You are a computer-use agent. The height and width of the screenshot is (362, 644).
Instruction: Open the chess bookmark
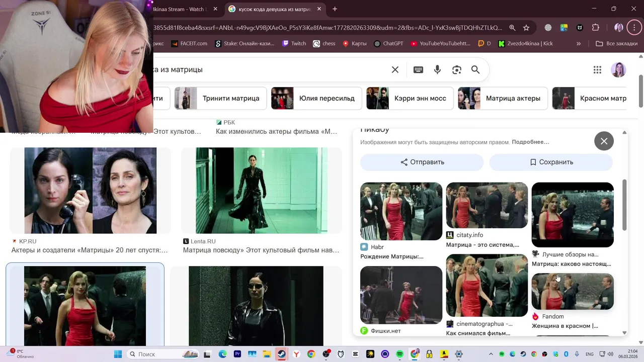pos(324,44)
